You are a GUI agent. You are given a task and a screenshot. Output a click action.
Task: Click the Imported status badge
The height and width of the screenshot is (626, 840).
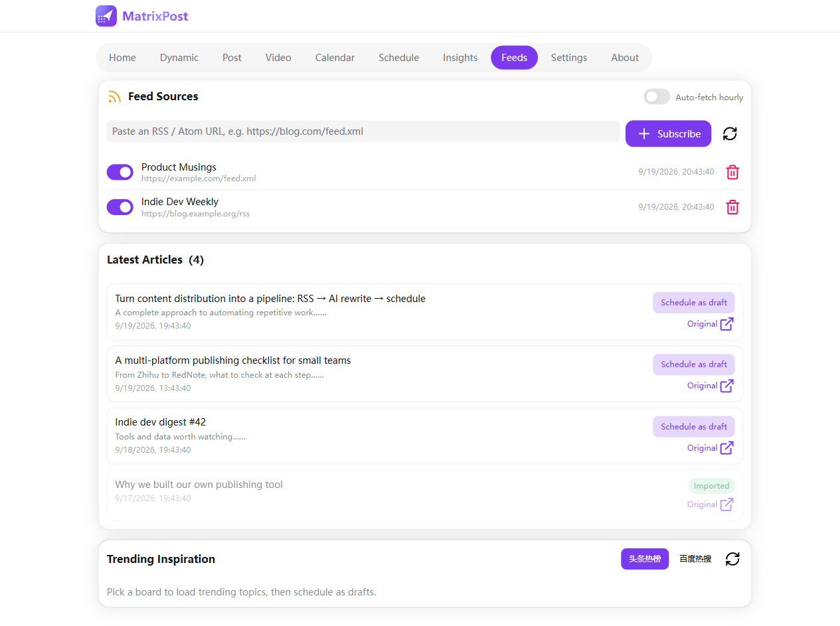tap(711, 486)
